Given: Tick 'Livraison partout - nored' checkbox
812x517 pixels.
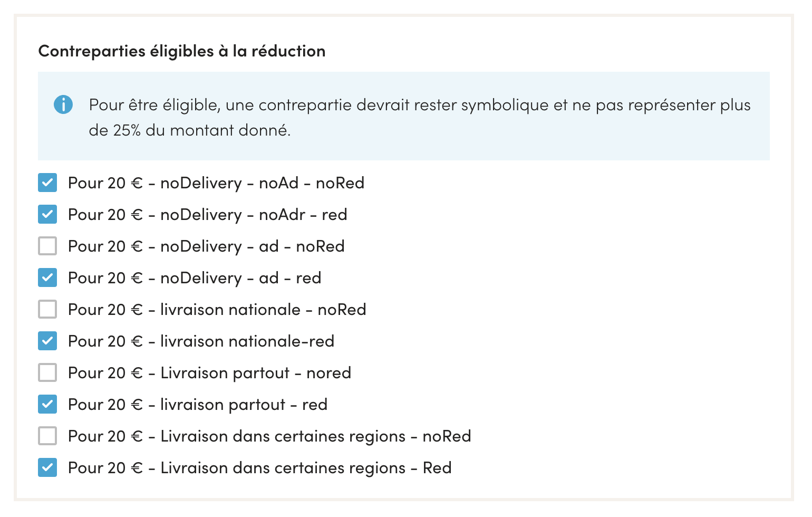Looking at the screenshot, I should (x=47, y=373).
